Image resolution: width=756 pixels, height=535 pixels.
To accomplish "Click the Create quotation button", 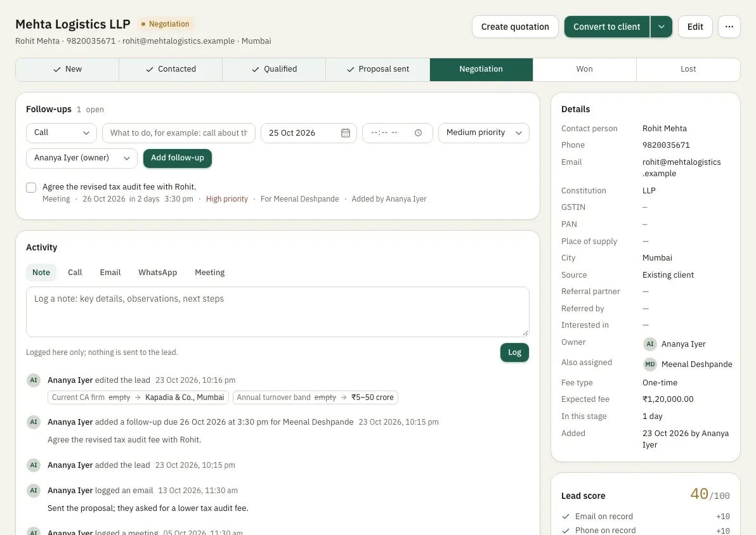I will click(x=515, y=27).
